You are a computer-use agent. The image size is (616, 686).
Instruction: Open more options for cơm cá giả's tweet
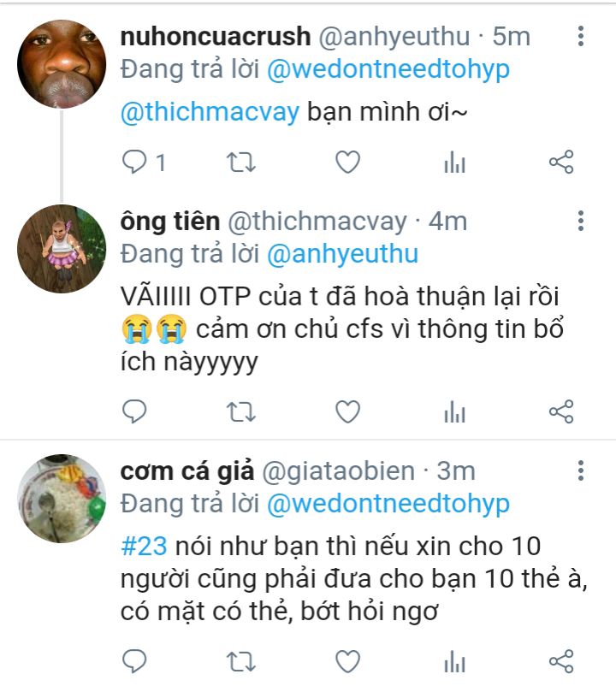(581, 470)
